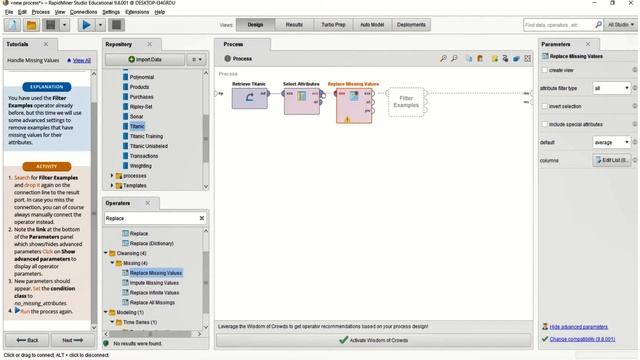Click the blue layers icon in Process toolbar
Image resolution: width=640 pixels, height=360 pixels.
tap(516, 59)
